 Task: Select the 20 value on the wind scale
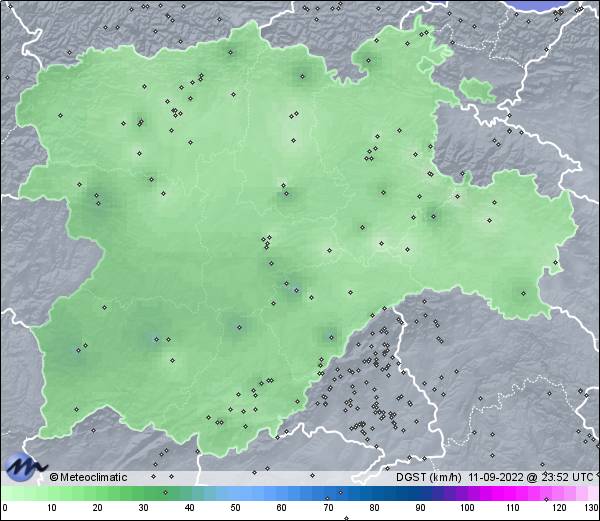(x=98, y=508)
